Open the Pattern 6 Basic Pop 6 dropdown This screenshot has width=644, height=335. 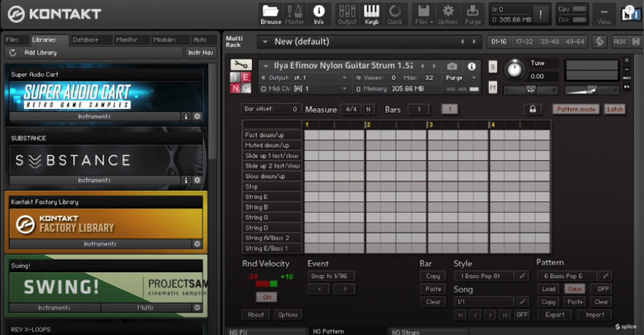566,276
